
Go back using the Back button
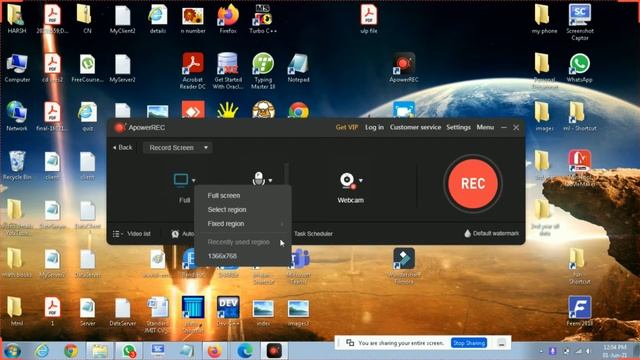(122, 147)
